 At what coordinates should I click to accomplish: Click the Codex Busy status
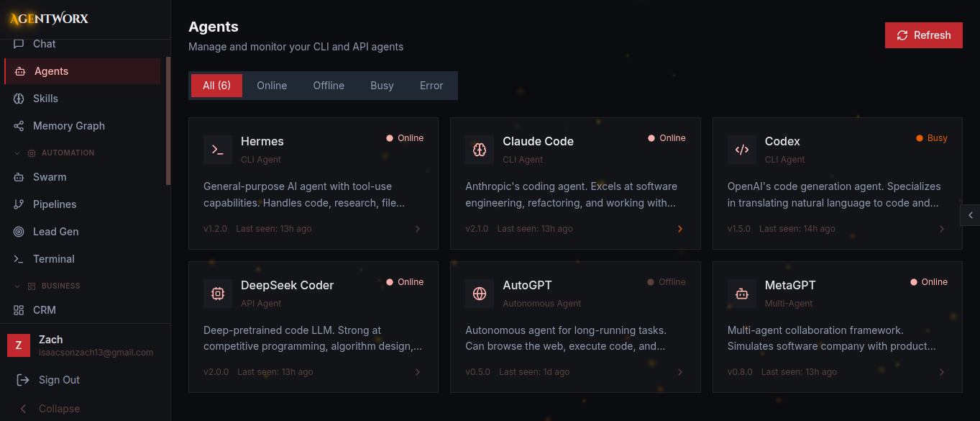(x=931, y=138)
